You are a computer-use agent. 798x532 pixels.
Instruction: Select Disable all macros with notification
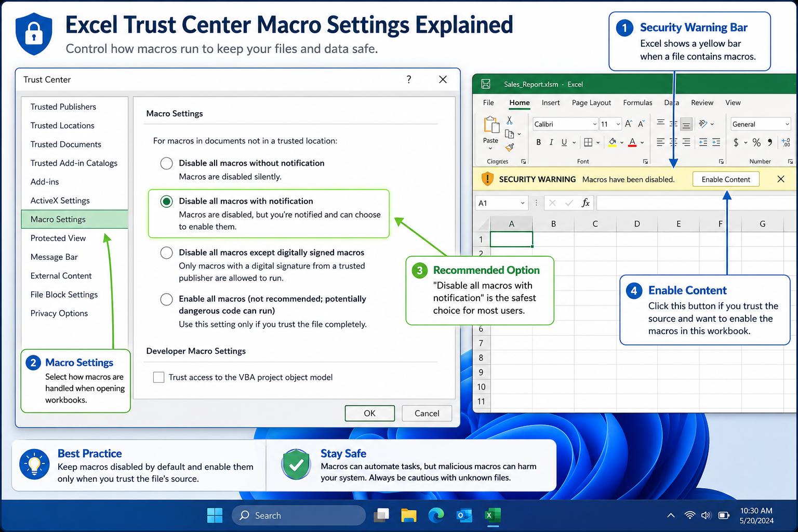(x=166, y=201)
